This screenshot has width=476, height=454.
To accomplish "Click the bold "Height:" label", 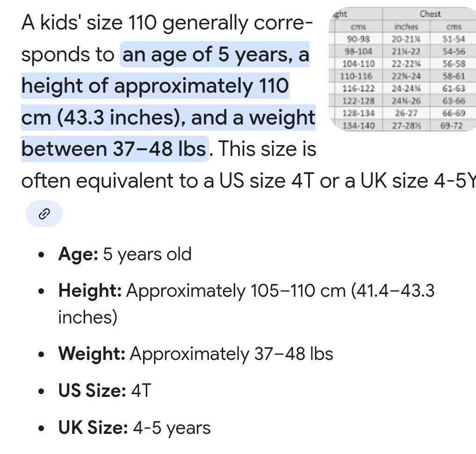I will coord(90,291).
